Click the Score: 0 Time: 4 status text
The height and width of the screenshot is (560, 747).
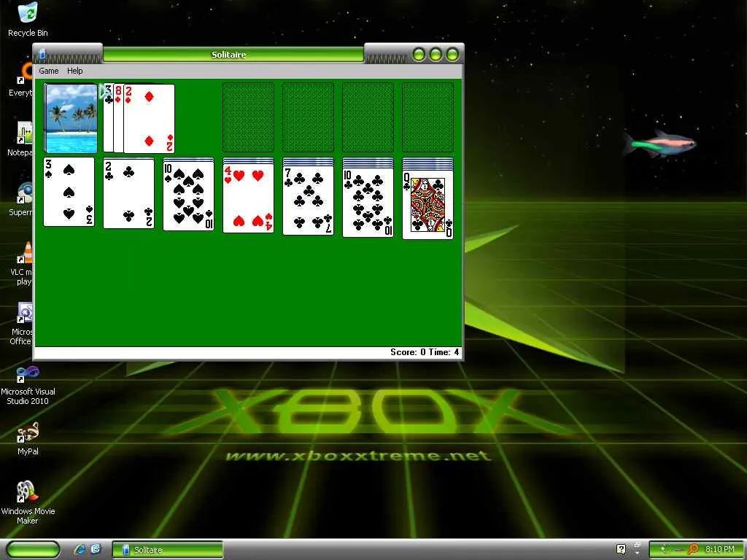click(x=425, y=352)
